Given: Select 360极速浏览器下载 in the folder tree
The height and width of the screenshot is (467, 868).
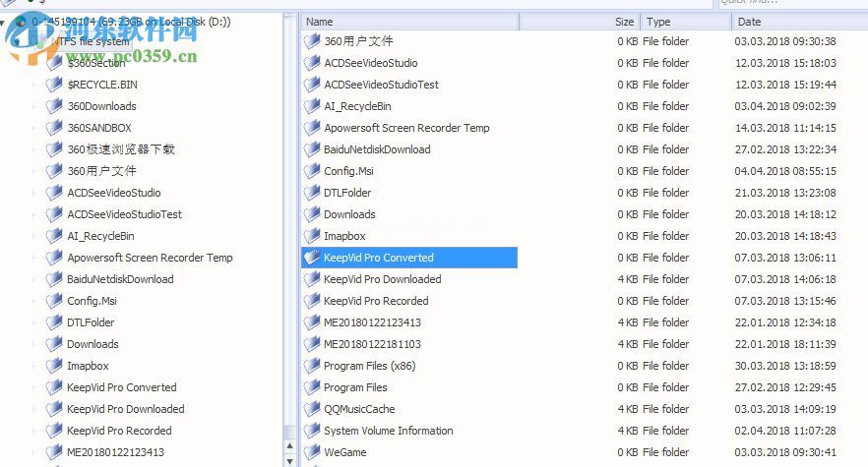Looking at the screenshot, I should click(120, 149).
